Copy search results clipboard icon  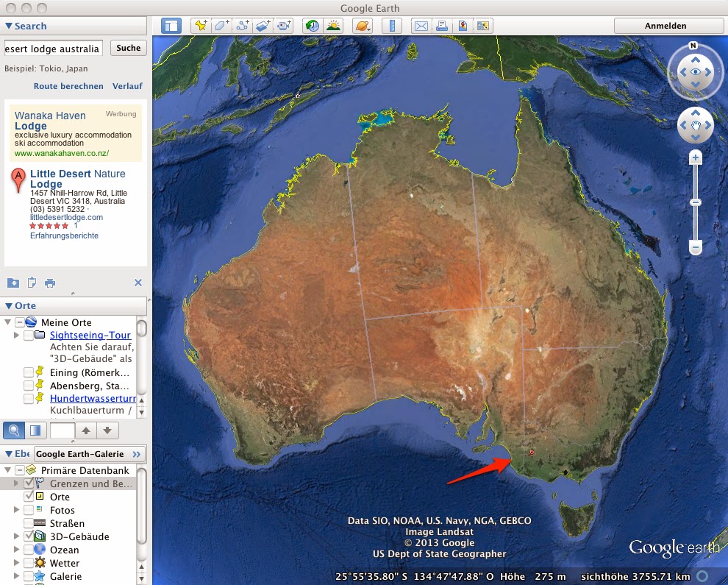click(x=32, y=283)
